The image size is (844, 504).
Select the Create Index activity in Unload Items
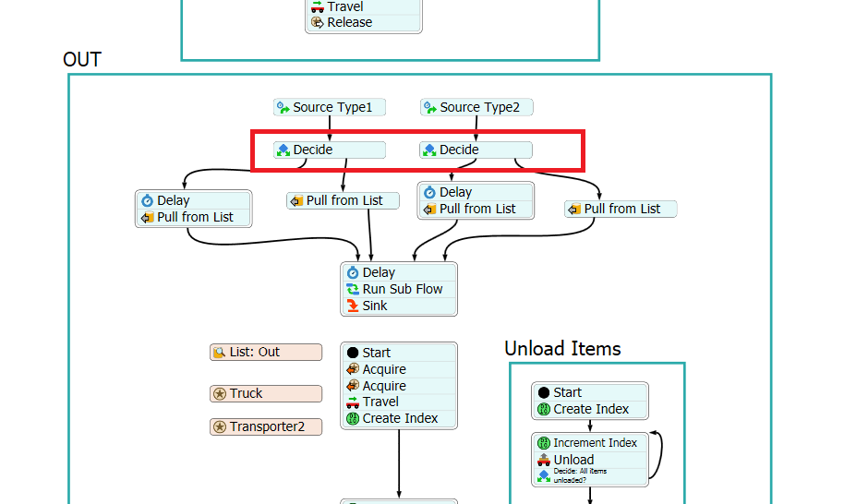(590, 409)
